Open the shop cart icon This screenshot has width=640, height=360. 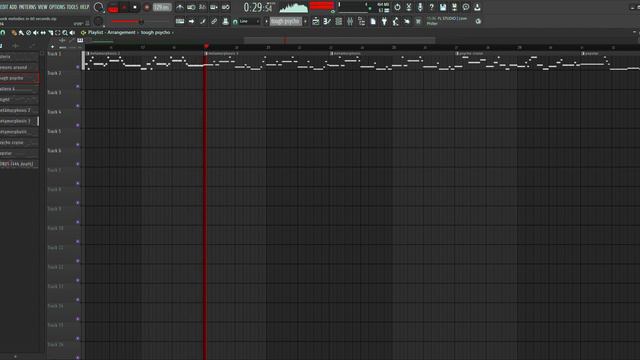click(x=418, y=21)
